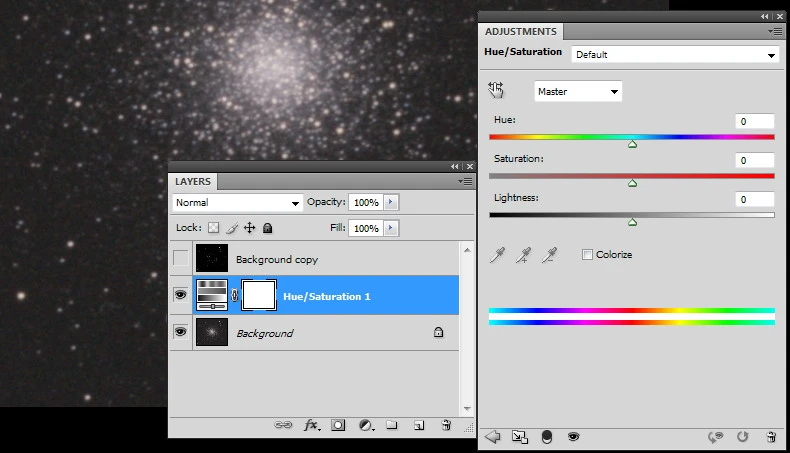Open the Normal blend mode dropdown
The image size is (790, 453).
(237, 203)
